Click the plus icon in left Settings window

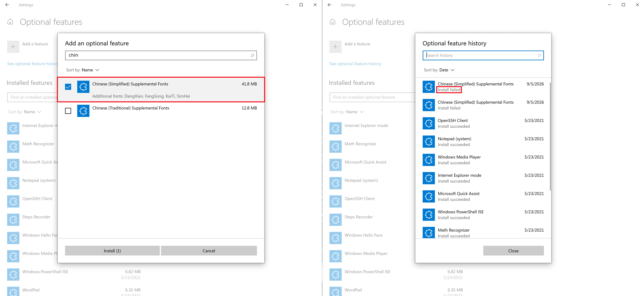[x=13, y=47]
